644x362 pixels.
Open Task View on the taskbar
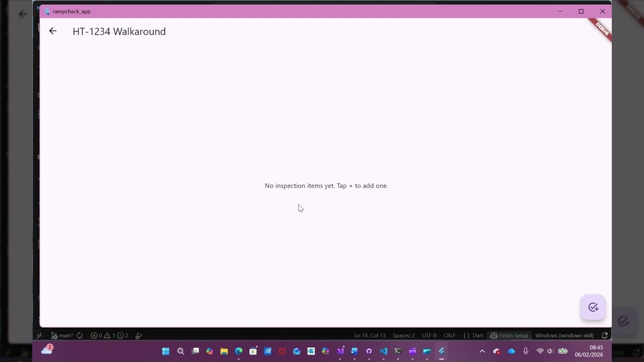tap(195, 351)
